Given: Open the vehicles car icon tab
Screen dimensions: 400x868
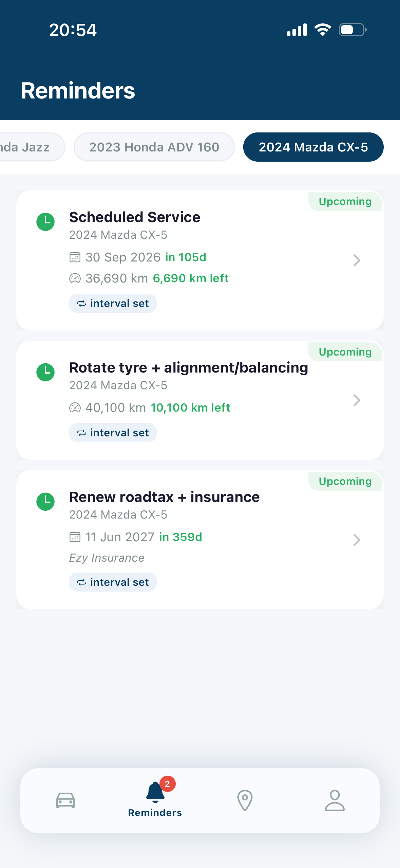Looking at the screenshot, I should [65, 800].
